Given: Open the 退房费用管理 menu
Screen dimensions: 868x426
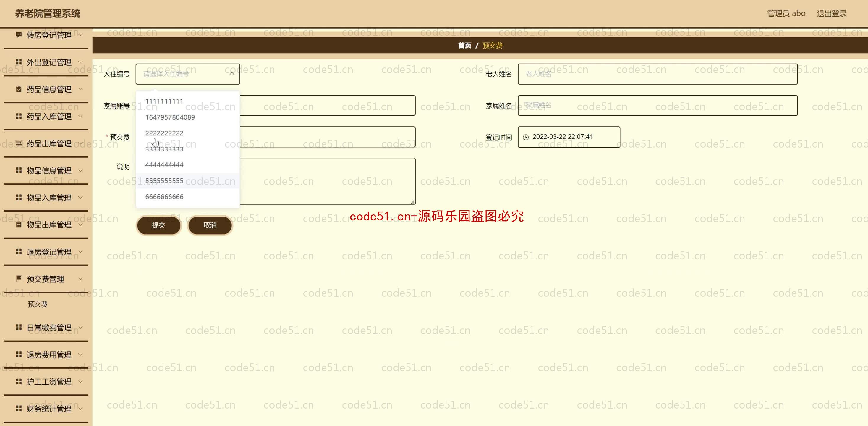Looking at the screenshot, I should tap(46, 354).
